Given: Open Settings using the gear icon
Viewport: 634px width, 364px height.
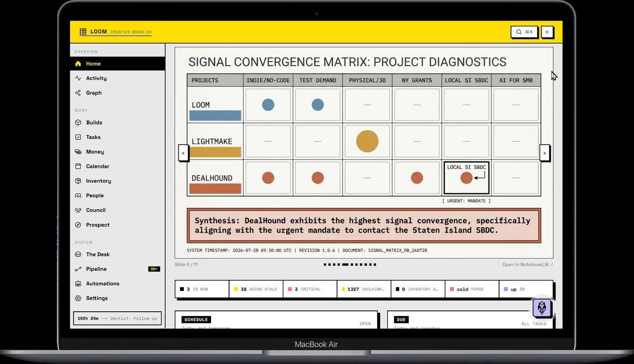Looking at the screenshot, I should 78,298.
